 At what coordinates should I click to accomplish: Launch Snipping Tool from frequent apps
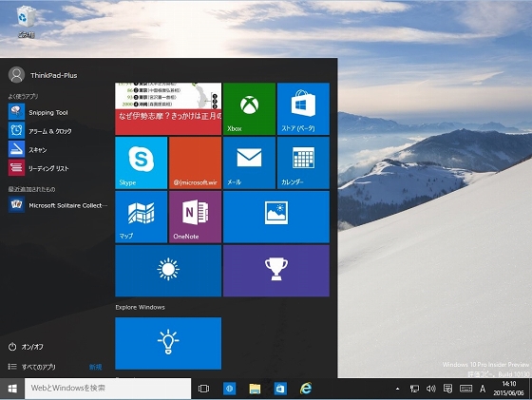(58, 112)
